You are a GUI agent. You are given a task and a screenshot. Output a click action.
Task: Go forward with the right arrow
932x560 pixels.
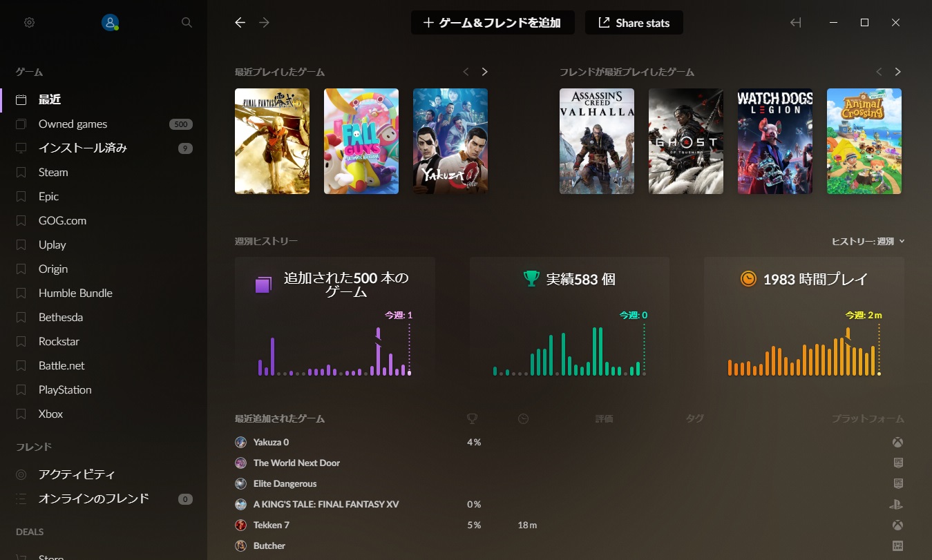(x=264, y=23)
